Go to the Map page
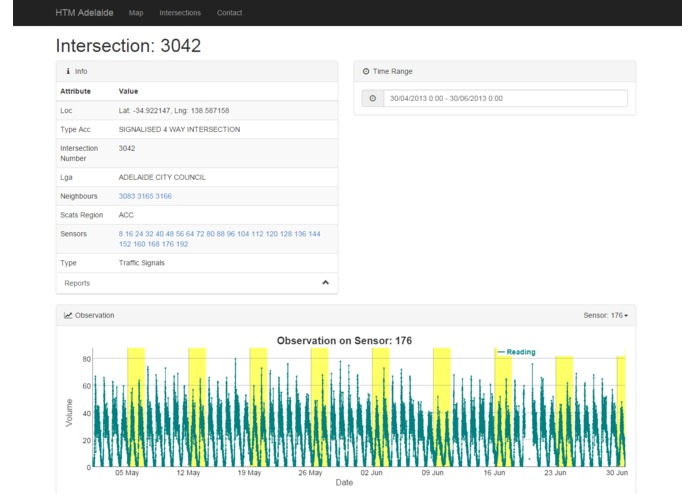This screenshot has width=695, height=494. point(136,13)
